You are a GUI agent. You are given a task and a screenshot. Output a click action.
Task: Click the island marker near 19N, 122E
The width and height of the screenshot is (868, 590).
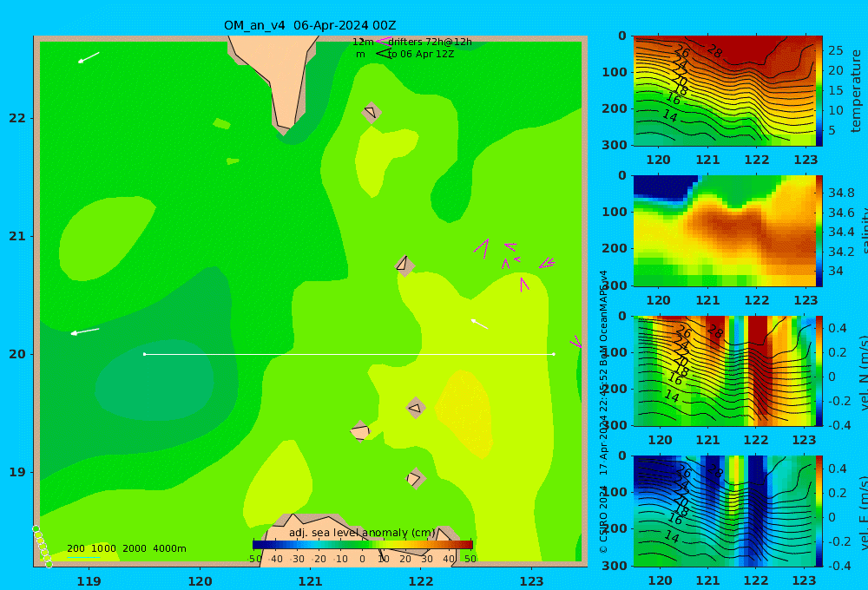(x=415, y=478)
